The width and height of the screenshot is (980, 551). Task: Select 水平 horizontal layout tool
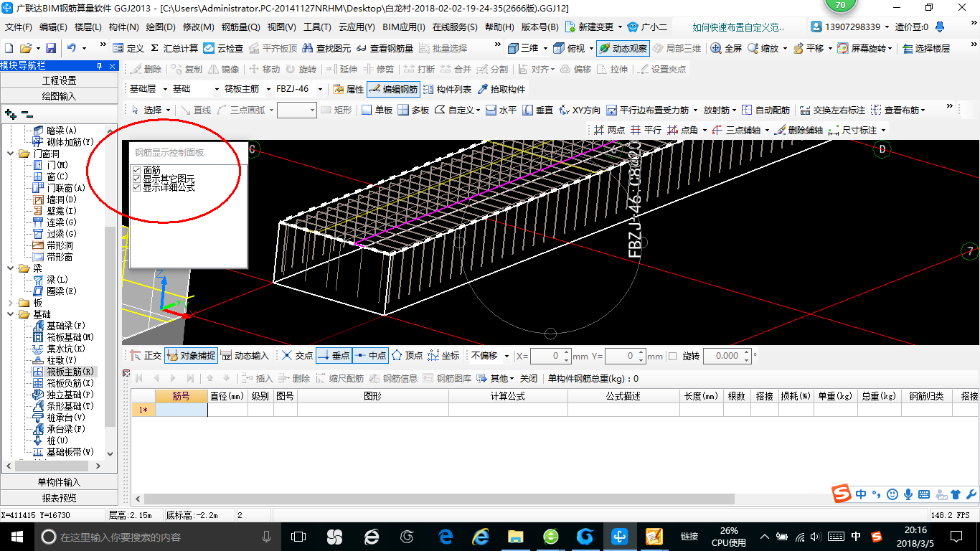pyautogui.click(x=501, y=110)
